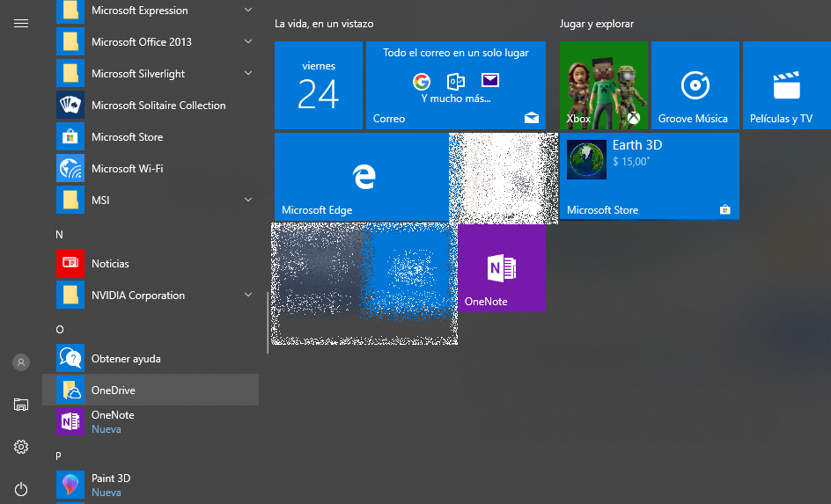831x504 pixels.
Task: Click the Jugar y explorar group title
Action: pyautogui.click(x=596, y=24)
